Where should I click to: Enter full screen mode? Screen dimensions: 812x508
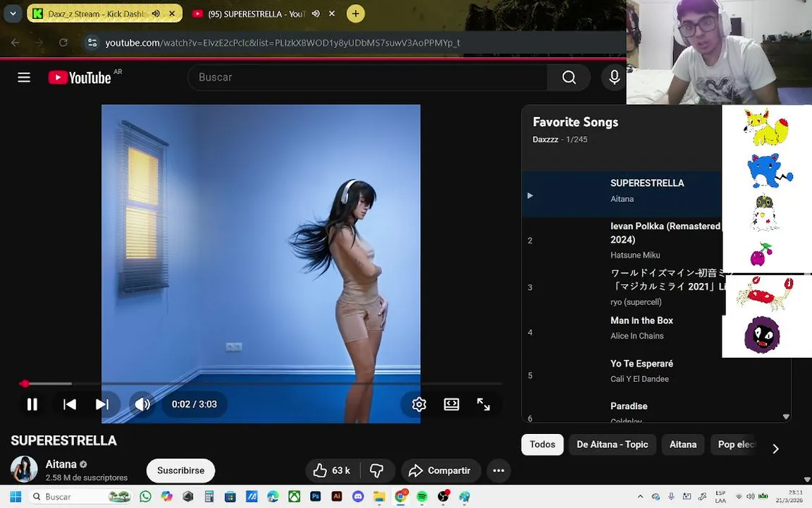click(x=483, y=404)
